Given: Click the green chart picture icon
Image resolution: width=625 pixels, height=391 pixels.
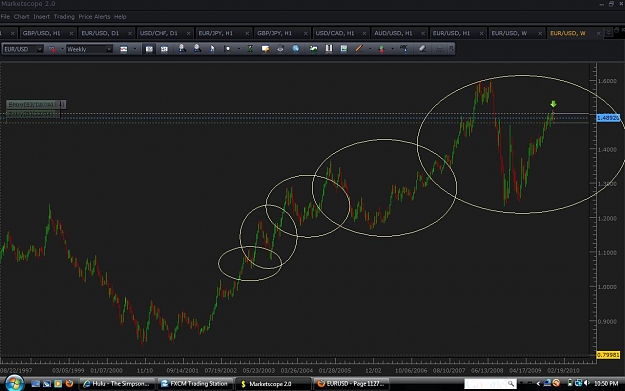Looking at the screenshot, I should 314,49.
